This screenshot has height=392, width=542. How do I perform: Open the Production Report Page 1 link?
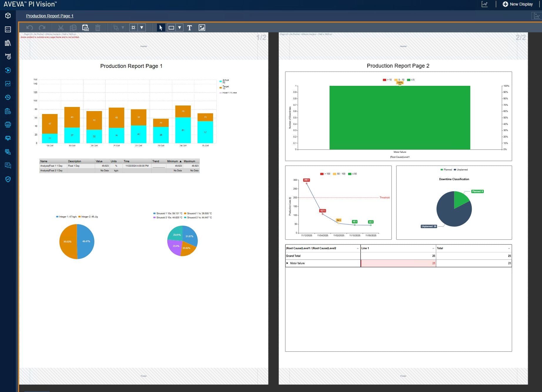pyautogui.click(x=50, y=16)
